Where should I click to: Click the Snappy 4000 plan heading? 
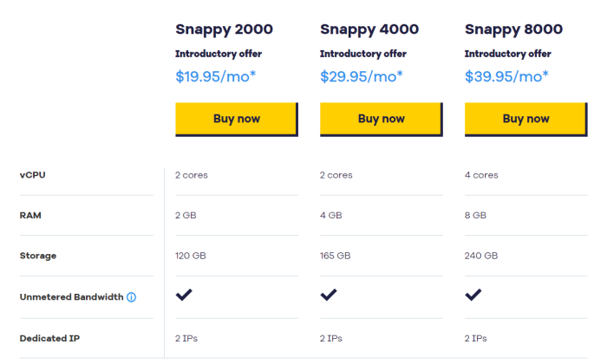pyautogui.click(x=369, y=29)
